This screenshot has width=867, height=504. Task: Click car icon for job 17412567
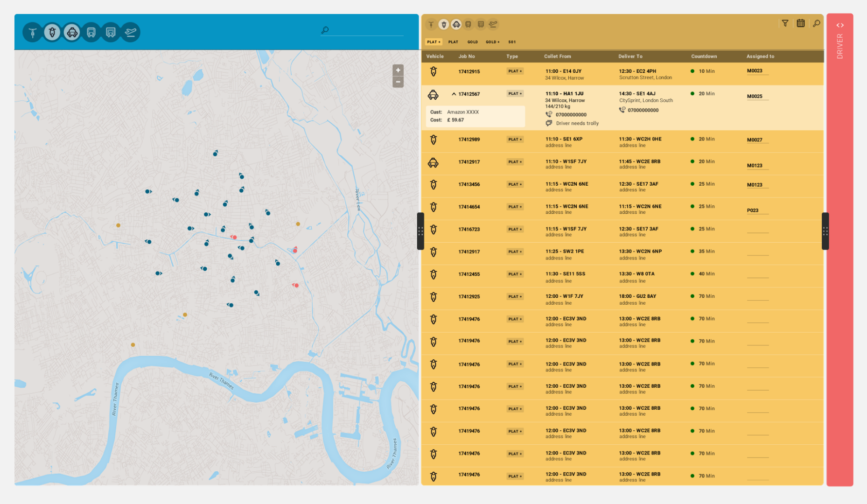pos(433,95)
